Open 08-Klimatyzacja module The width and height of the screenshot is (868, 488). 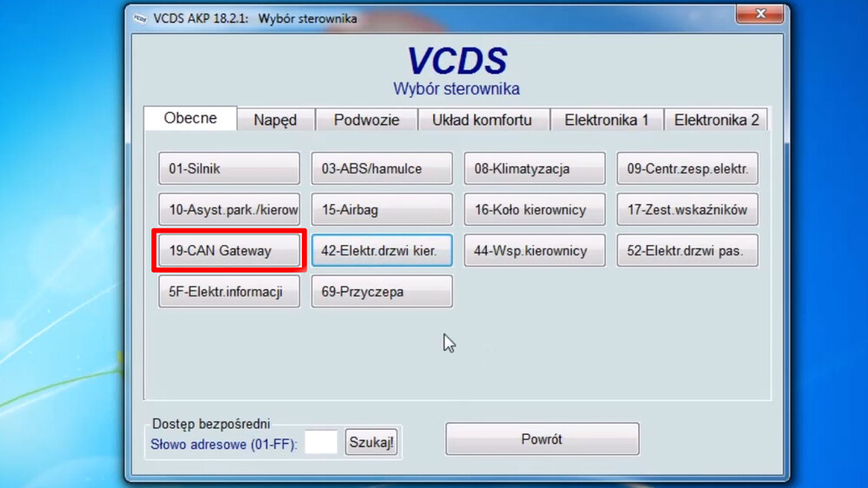(534, 168)
